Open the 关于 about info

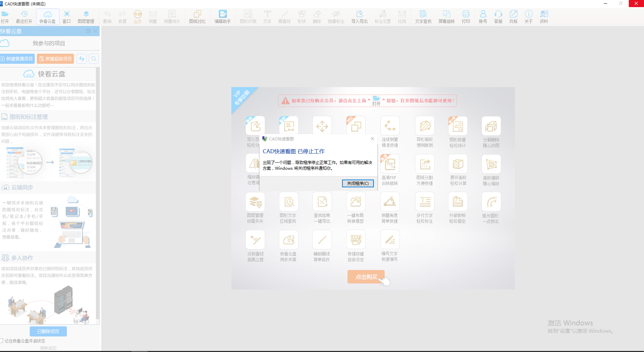pyautogui.click(x=529, y=17)
